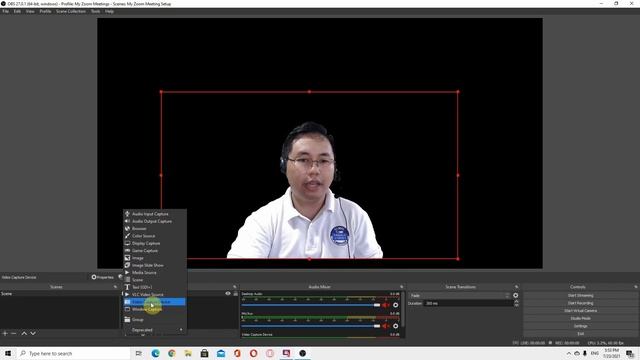Enable Studio Mode button
This screenshot has height=360, width=640.
pyautogui.click(x=580, y=318)
